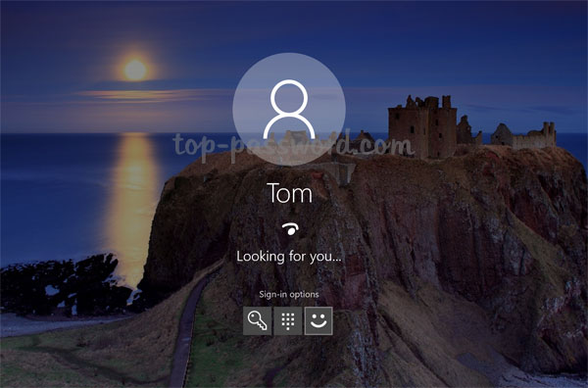Select the password key sign-in option
588x388 pixels.
[x=257, y=321]
